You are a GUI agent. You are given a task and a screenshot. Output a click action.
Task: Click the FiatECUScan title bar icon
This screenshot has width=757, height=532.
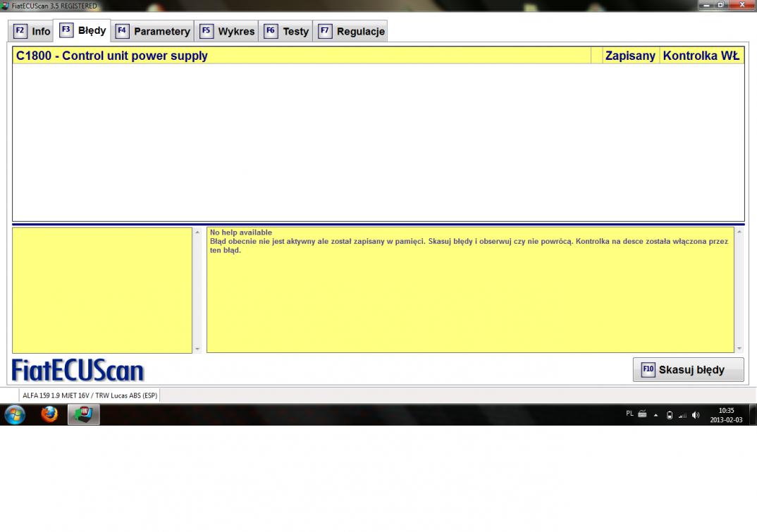tap(6, 6)
